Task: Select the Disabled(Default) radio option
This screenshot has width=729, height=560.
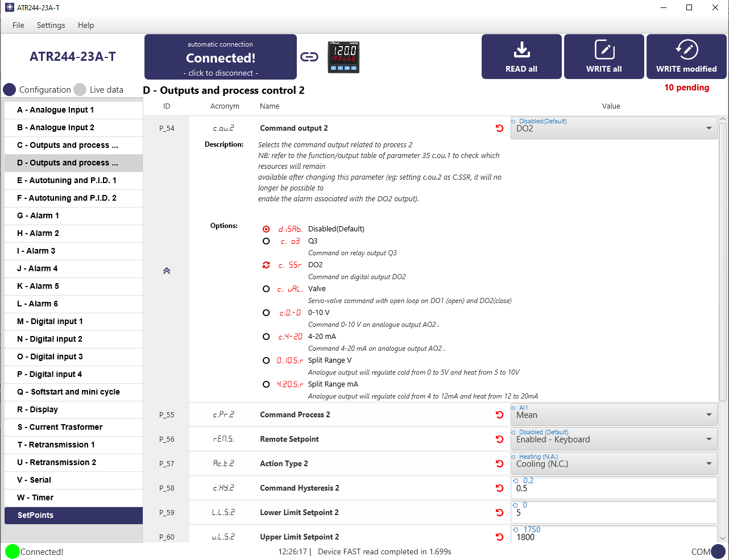Action: click(x=266, y=229)
